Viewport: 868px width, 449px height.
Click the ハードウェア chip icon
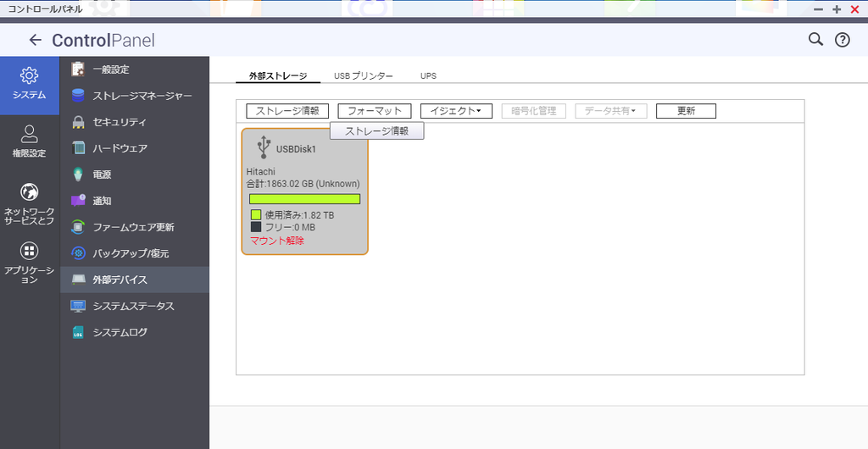click(x=78, y=148)
